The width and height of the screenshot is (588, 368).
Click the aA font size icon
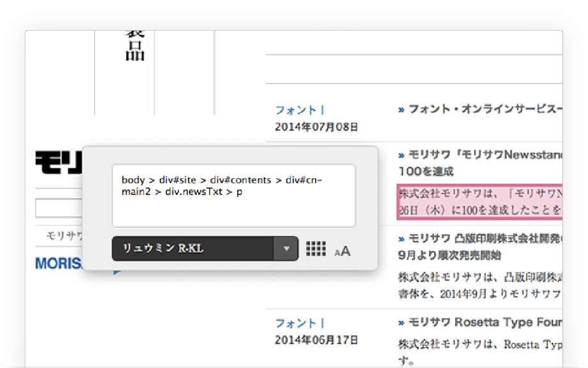pyautogui.click(x=343, y=251)
